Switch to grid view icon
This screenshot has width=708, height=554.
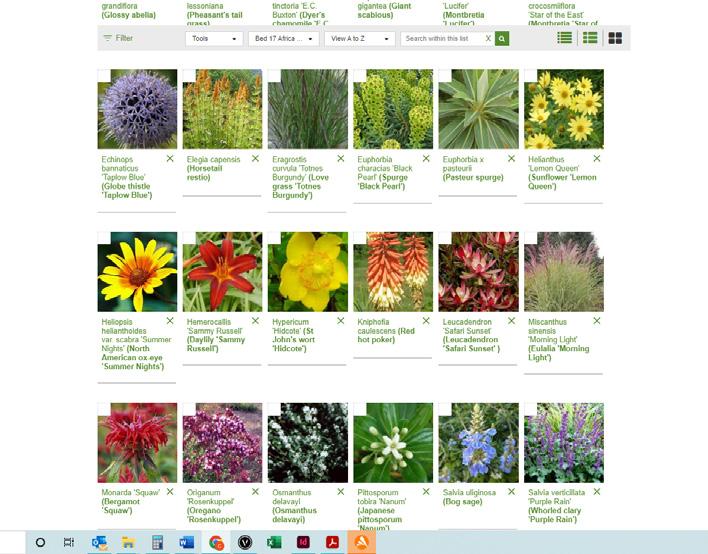tap(615, 38)
